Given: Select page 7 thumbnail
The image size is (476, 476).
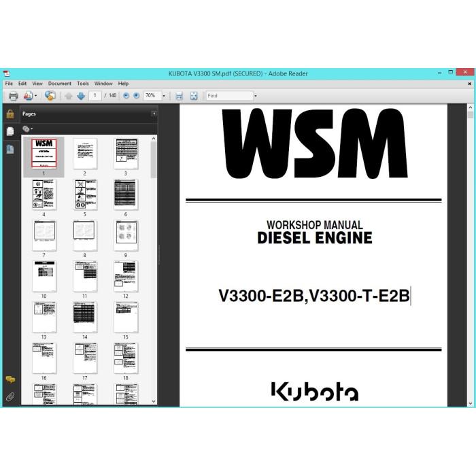Looking at the screenshot, I should click(x=44, y=235).
